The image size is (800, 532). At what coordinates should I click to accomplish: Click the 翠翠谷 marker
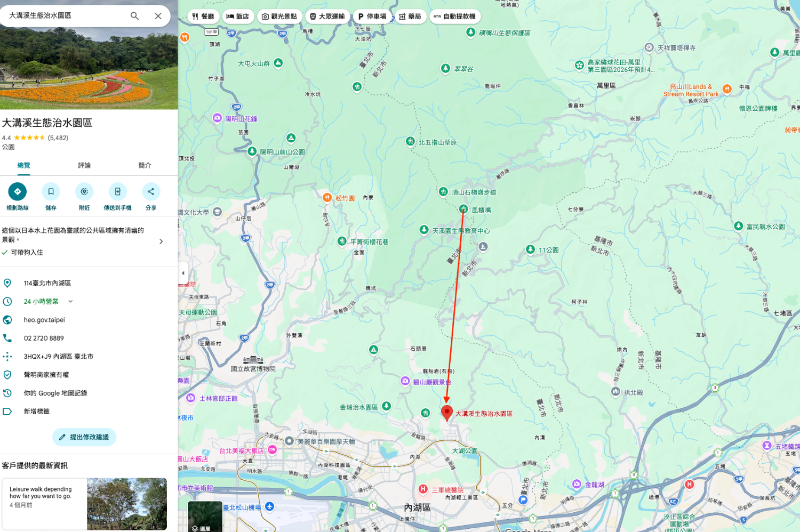coord(445,68)
